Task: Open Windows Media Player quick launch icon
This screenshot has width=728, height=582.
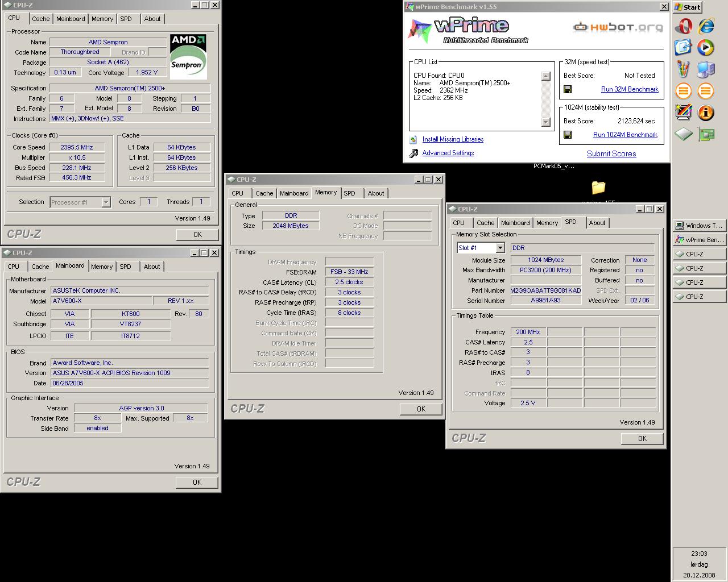Action: pyautogui.click(x=706, y=48)
